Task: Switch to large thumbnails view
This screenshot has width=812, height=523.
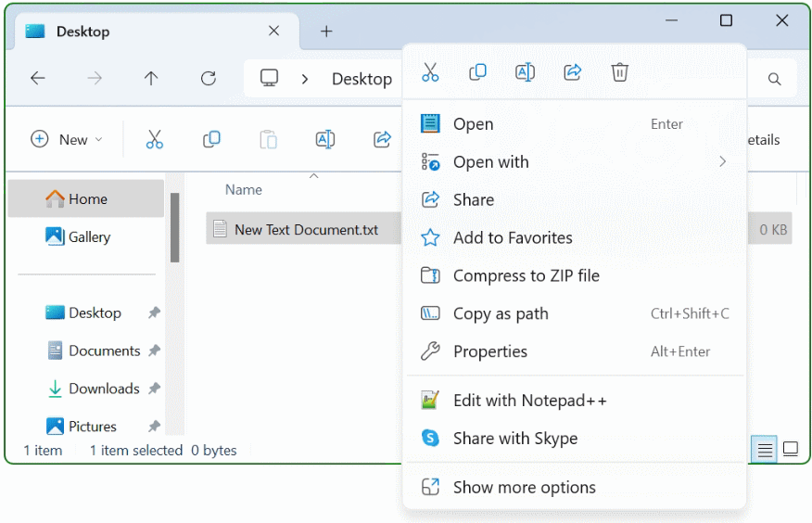Action: [x=791, y=450]
